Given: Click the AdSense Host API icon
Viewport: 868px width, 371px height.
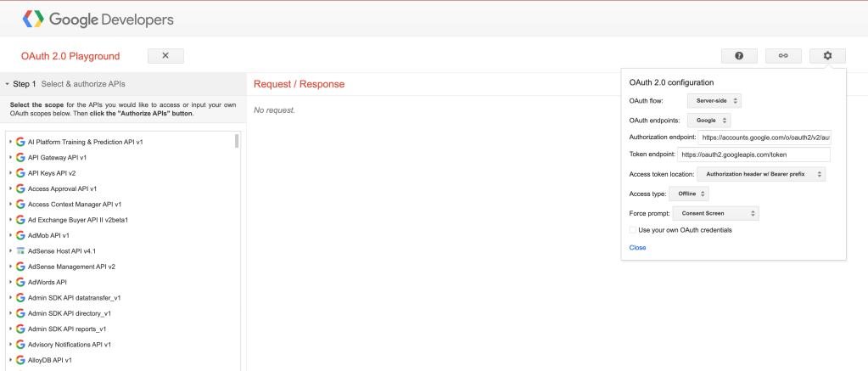Looking at the screenshot, I should point(20,250).
